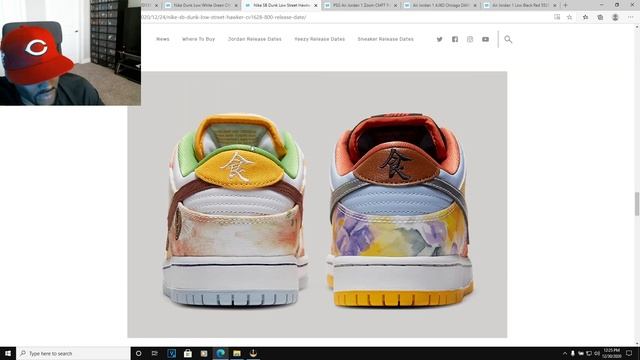Go to Jordan Release Dates
The image size is (640, 360).
[x=255, y=39]
